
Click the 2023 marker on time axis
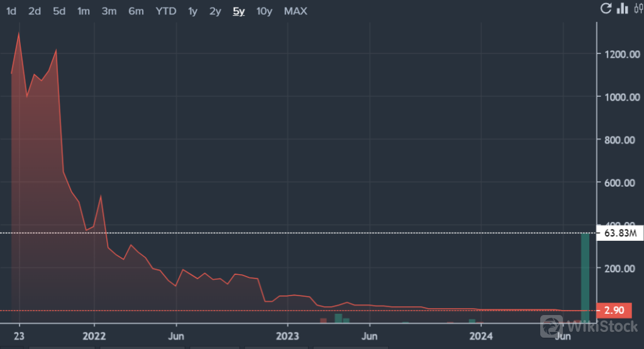click(287, 334)
